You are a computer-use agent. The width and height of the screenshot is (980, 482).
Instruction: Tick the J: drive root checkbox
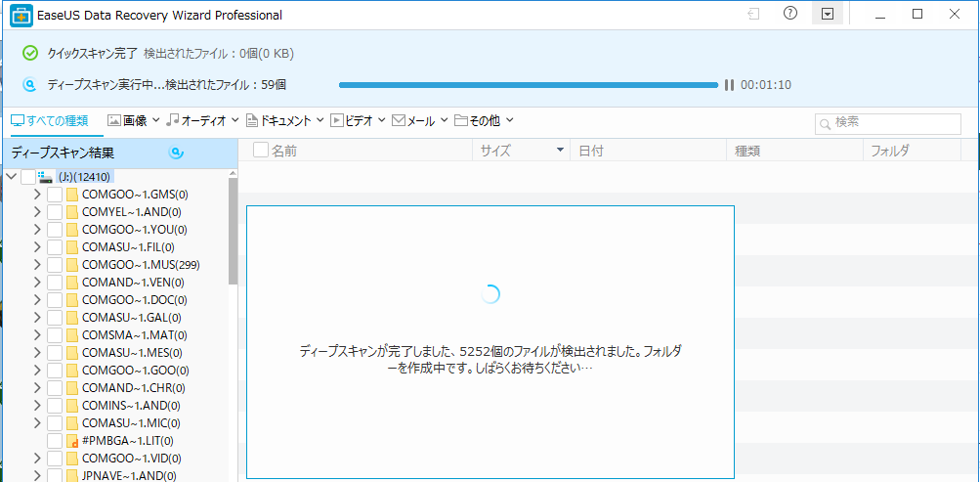[28, 177]
